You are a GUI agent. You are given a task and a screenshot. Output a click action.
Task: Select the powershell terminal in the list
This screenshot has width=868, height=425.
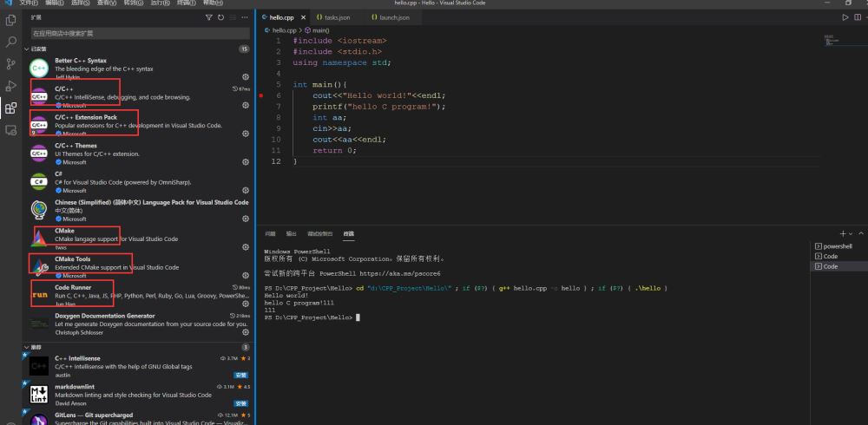pyautogui.click(x=838, y=246)
